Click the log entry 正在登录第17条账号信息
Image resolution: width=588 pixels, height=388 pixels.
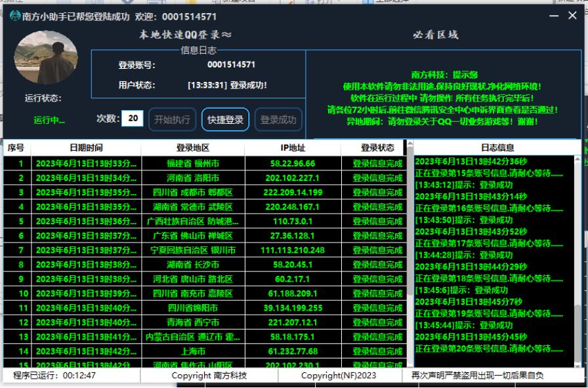tap(489, 243)
